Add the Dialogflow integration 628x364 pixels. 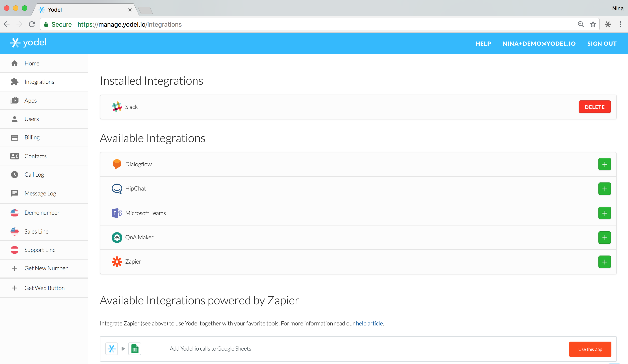[x=604, y=164]
